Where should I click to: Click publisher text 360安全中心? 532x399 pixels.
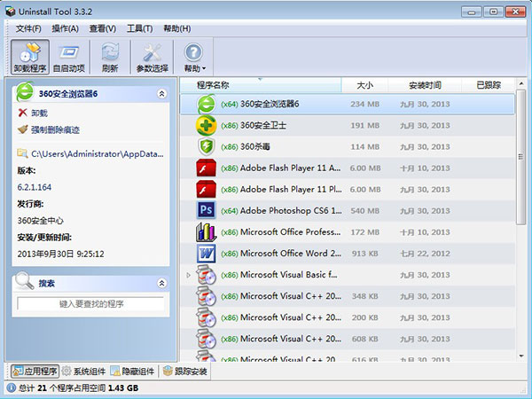coord(41,221)
